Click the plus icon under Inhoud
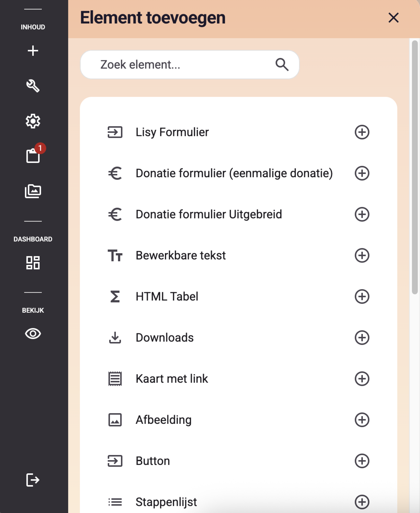The height and width of the screenshot is (513, 420). click(x=33, y=51)
